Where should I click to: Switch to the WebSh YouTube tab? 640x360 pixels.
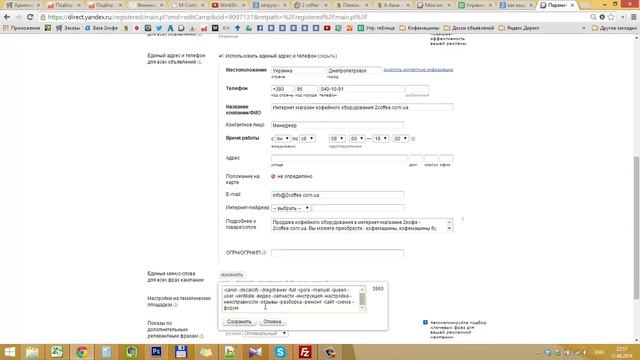(230, 5)
